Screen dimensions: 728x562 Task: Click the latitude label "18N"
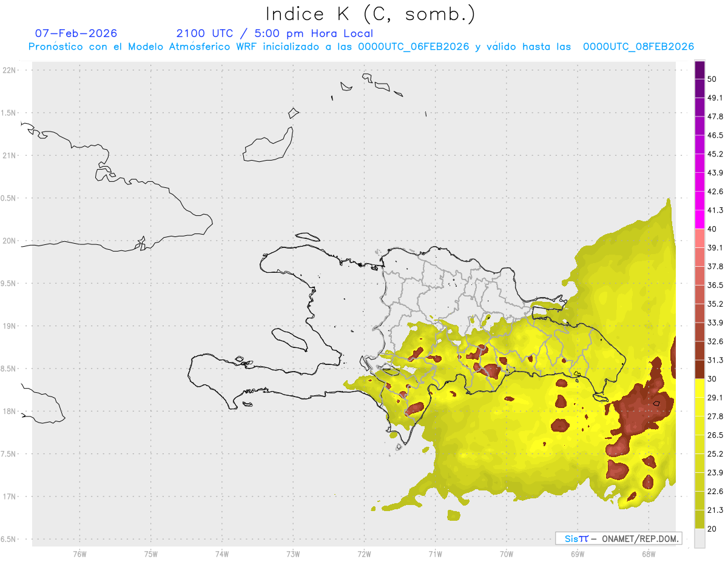[10, 411]
